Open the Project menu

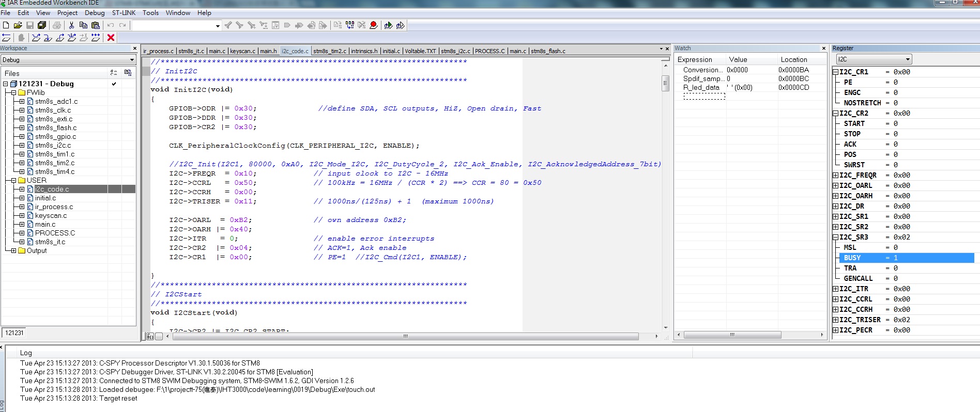(x=67, y=13)
